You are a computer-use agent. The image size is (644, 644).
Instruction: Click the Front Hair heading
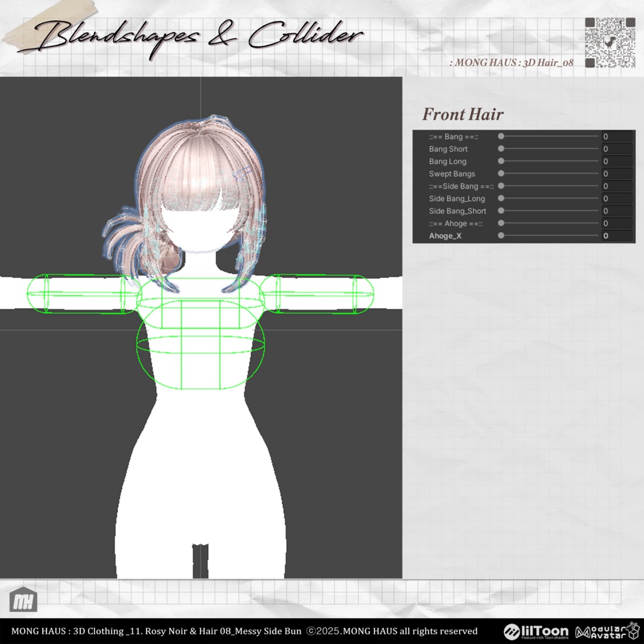[463, 114]
